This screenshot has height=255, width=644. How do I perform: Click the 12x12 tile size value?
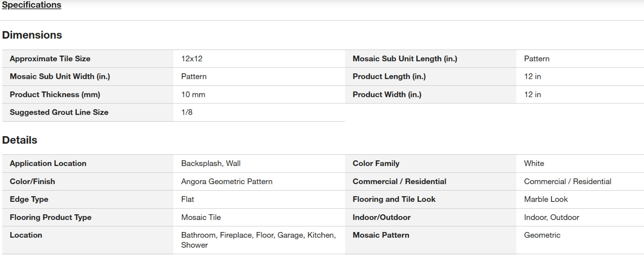(192, 59)
